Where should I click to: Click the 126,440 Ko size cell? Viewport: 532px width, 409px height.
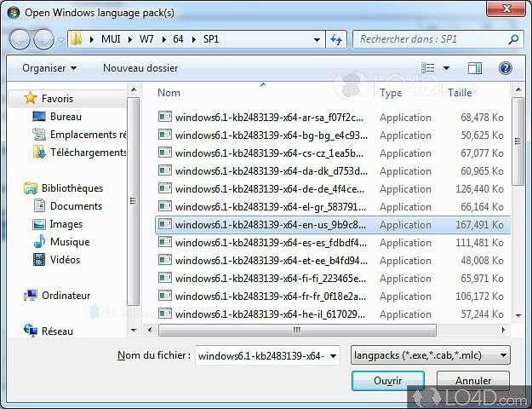coord(479,189)
